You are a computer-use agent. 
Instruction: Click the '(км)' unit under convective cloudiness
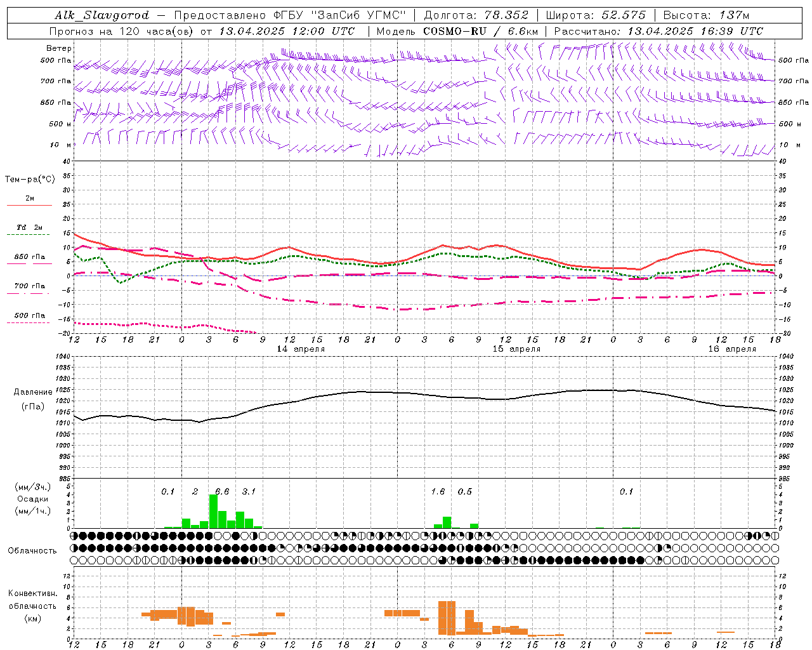point(32,618)
